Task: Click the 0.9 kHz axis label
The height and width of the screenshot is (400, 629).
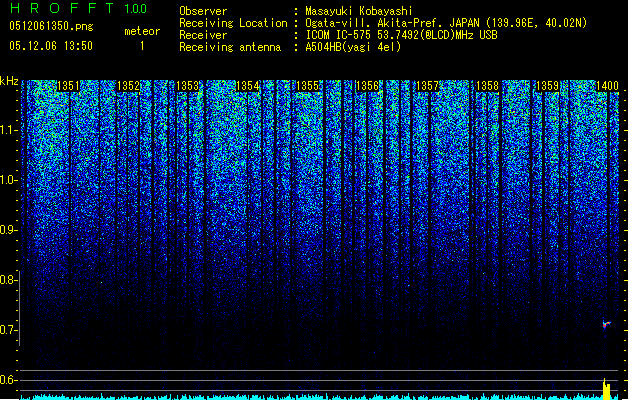Action: pos(9,230)
